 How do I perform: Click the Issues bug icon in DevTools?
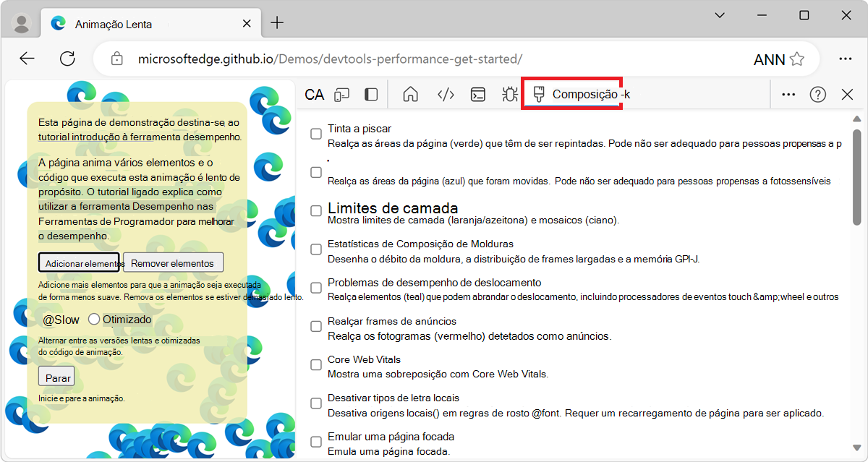[509, 94]
